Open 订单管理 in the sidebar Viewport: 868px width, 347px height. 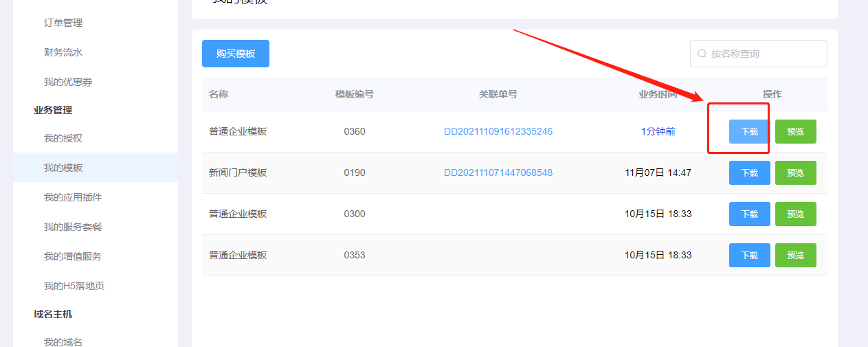[x=63, y=23]
